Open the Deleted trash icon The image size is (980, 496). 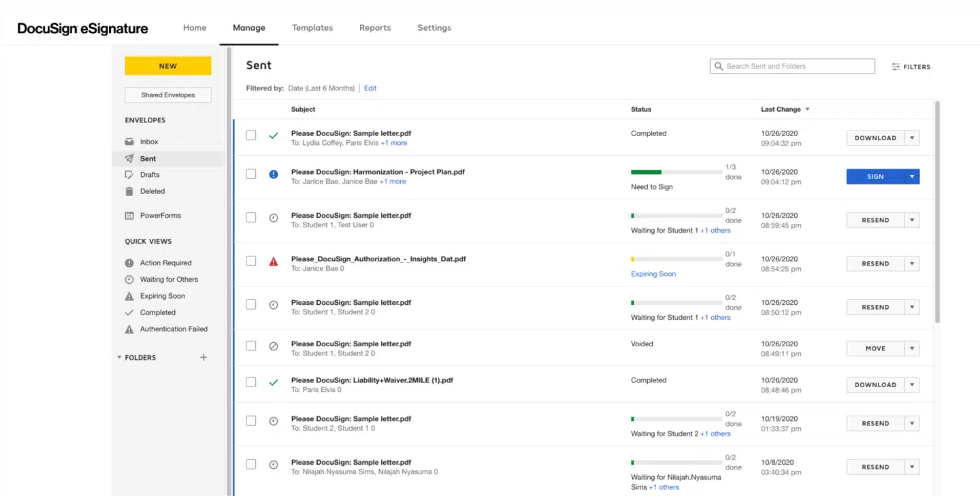[x=129, y=191]
